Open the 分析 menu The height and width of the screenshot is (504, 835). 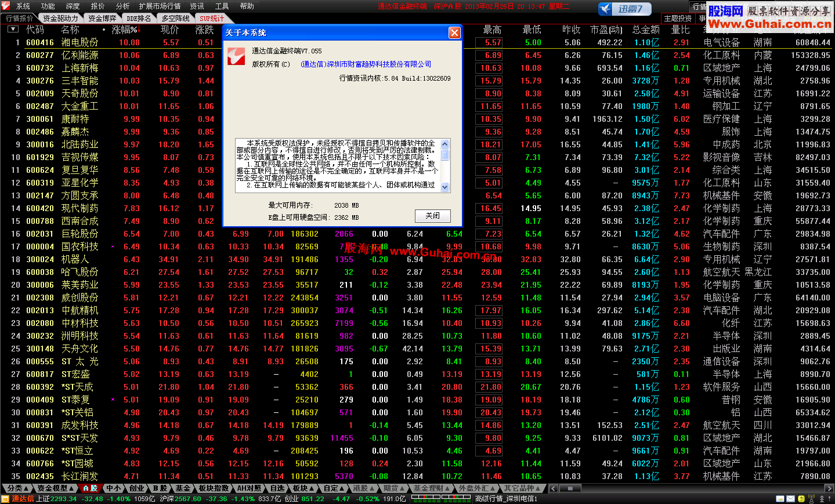click(x=123, y=6)
